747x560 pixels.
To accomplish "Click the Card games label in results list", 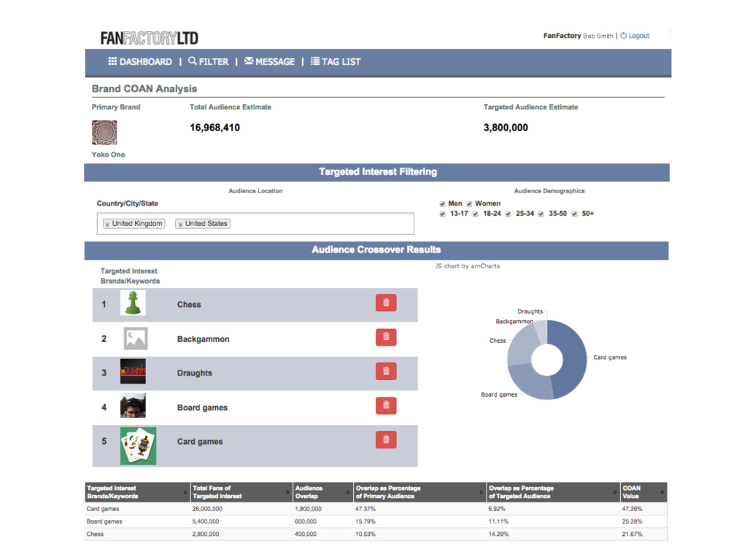I will point(200,442).
